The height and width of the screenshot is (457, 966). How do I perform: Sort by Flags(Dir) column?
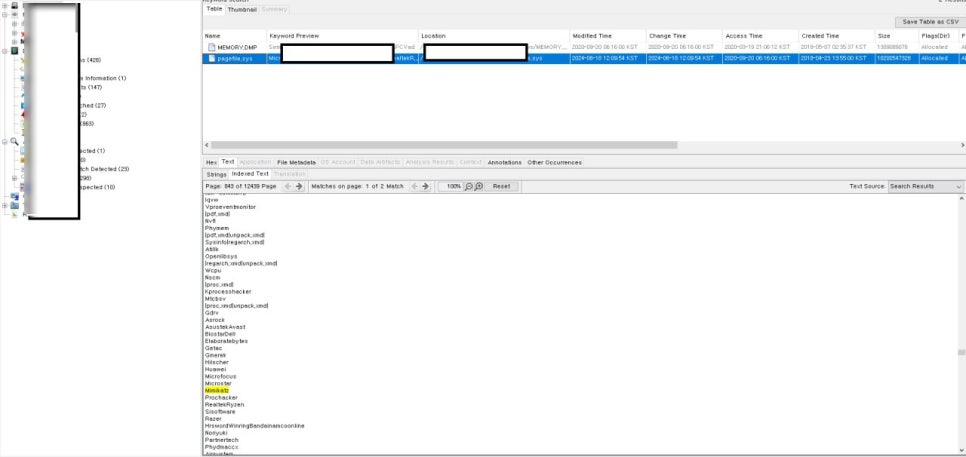938,36
